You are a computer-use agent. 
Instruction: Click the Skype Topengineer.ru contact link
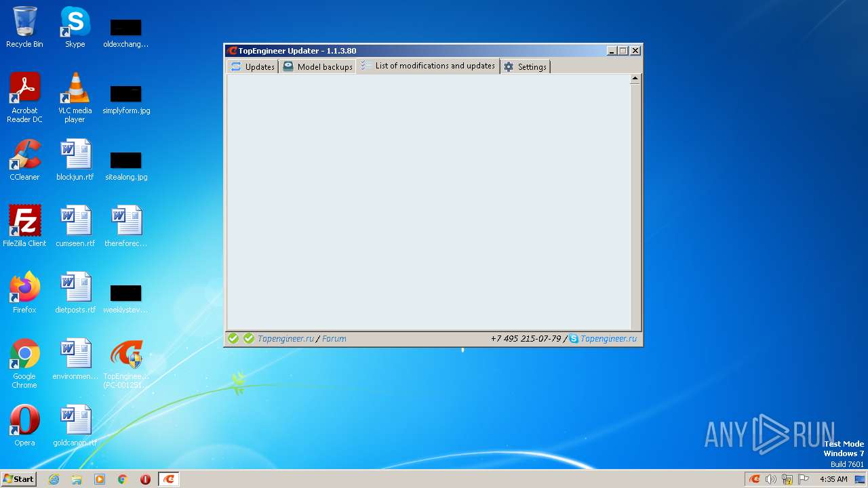(608, 339)
